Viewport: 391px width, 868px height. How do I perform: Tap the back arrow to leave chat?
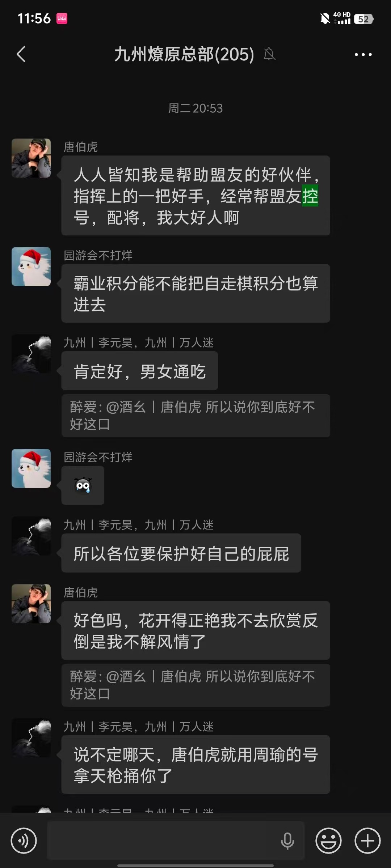coord(21,54)
